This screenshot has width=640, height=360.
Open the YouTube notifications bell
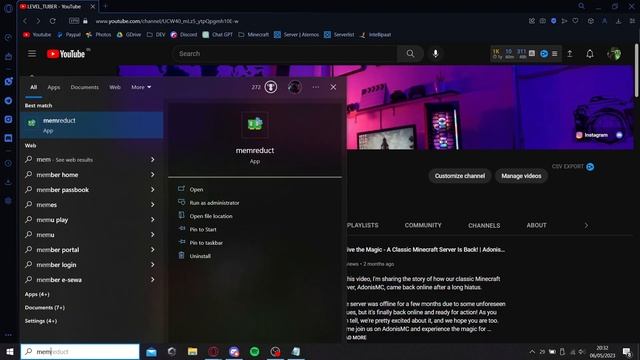590,53
